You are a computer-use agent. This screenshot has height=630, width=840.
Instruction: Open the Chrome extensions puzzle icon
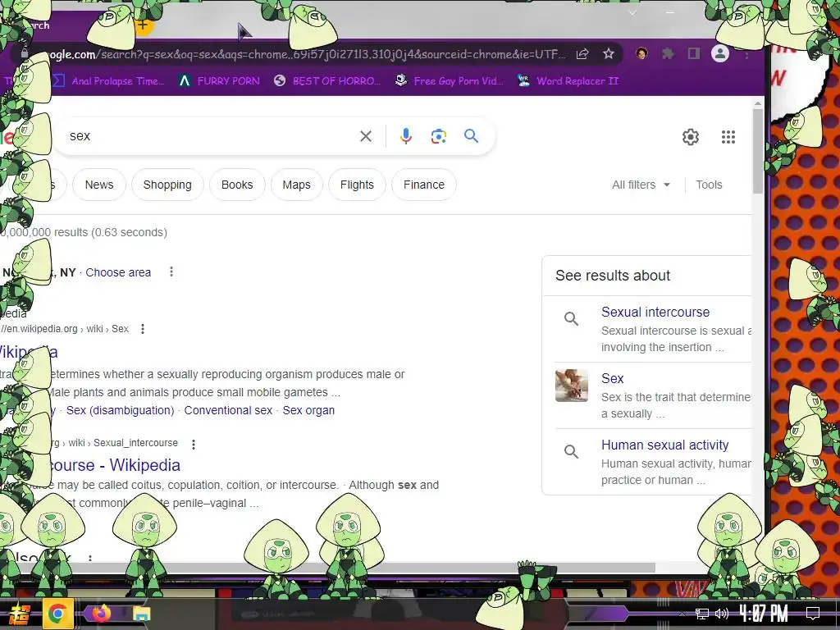[668, 53]
